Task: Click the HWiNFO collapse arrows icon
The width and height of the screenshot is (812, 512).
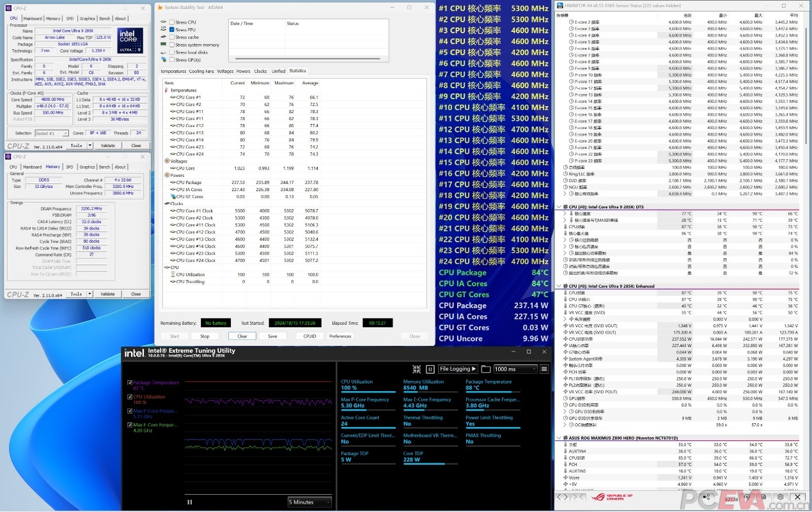Action: pos(579,497)
